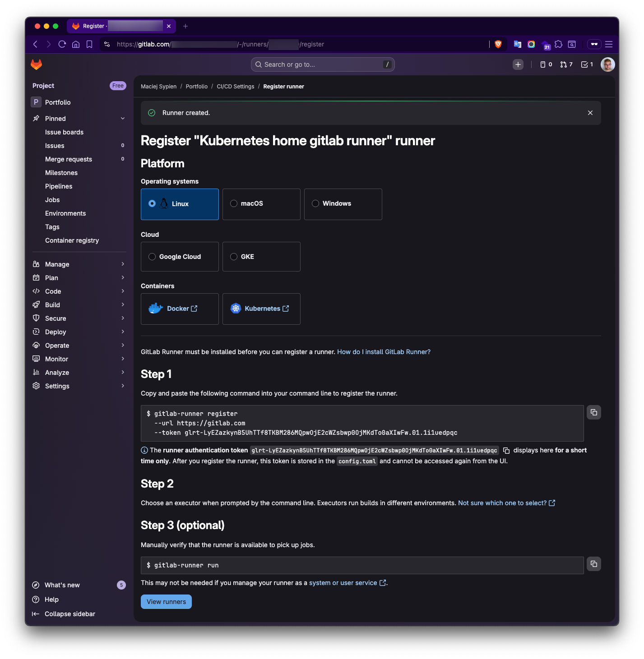Click the View runners button
Image resolution: width=644 pixels, height=659 pixels.
(x=166, y=601)
